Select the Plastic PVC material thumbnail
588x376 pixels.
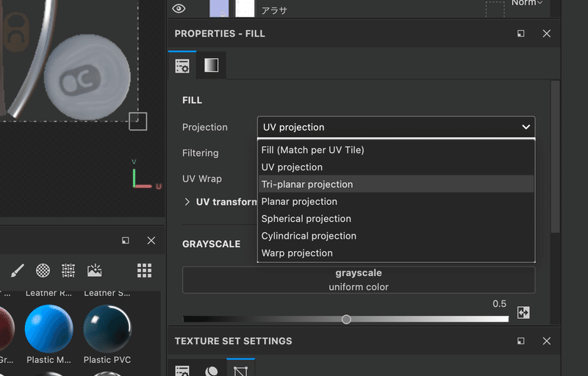[x=107, y=329]
